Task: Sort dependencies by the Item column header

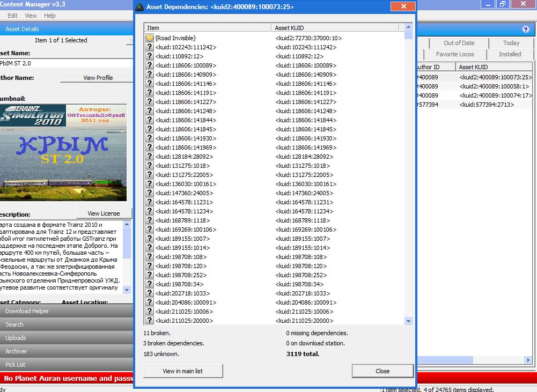Action: (x=208, y=28)
